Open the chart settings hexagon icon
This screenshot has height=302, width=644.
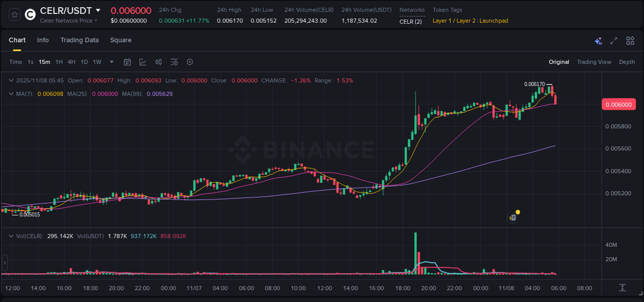point(190,62)
